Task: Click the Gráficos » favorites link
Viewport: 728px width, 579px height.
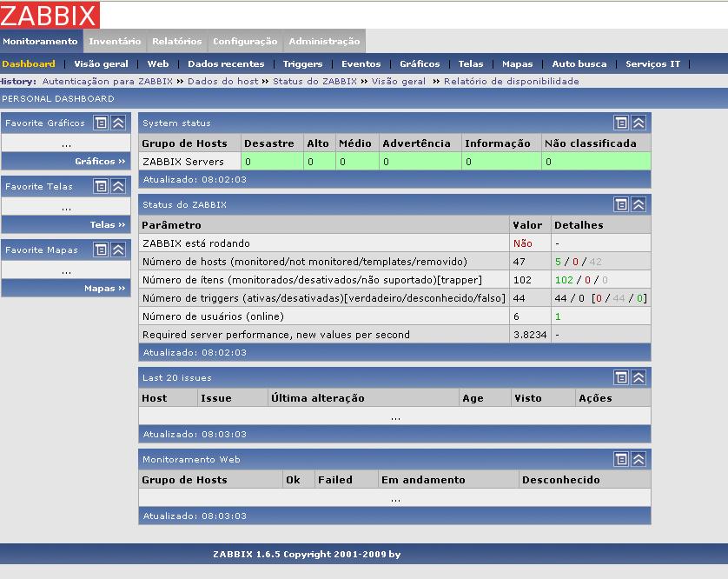Action: coord(100,161)
